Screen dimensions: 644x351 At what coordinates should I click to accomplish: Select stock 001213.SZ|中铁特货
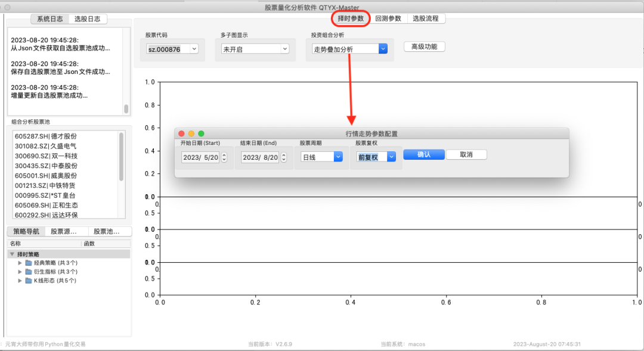point(45,185)
